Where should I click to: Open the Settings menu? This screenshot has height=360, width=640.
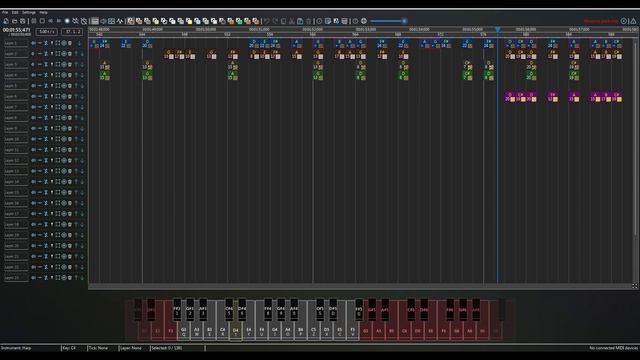[x=29, y=12]
